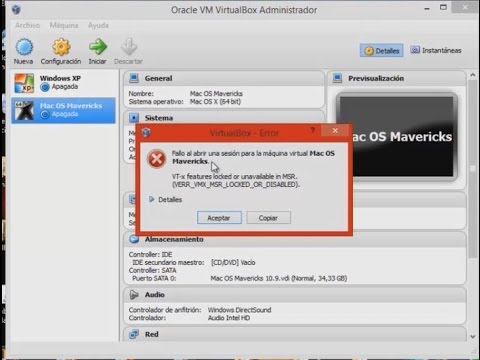Select the Mac OS Mavericks machine entry
This screenshot has height=360, width=480.
click(x=63, y=110)
